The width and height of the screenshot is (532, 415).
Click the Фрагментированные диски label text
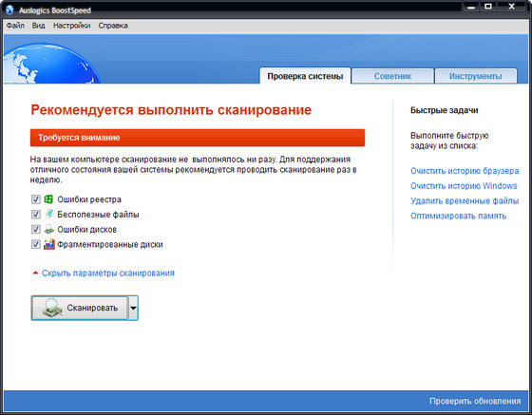click(x=110, y=244)
